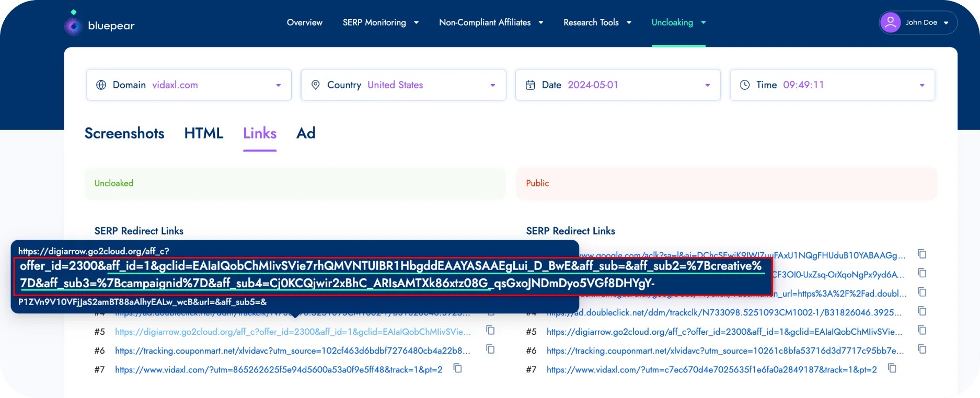This screenshot has width=980, height=398.
Task: Expand the SERP Monitoring menu
Action: pos(381,22)
